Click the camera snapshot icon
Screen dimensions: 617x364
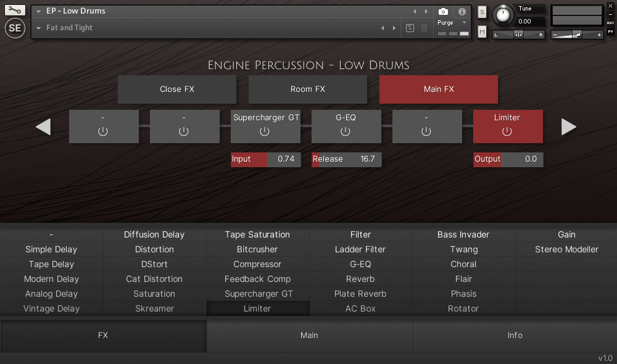coord(443,11)
